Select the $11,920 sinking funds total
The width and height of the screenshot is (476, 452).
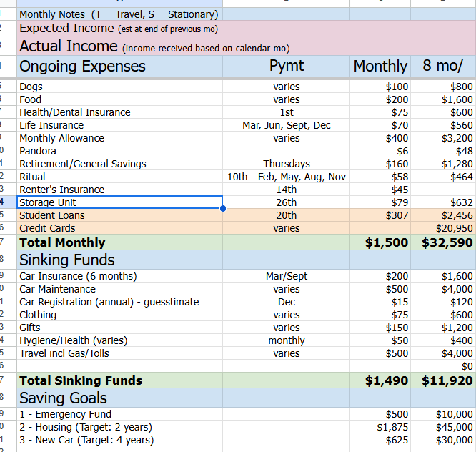click(x=447, y=380)
